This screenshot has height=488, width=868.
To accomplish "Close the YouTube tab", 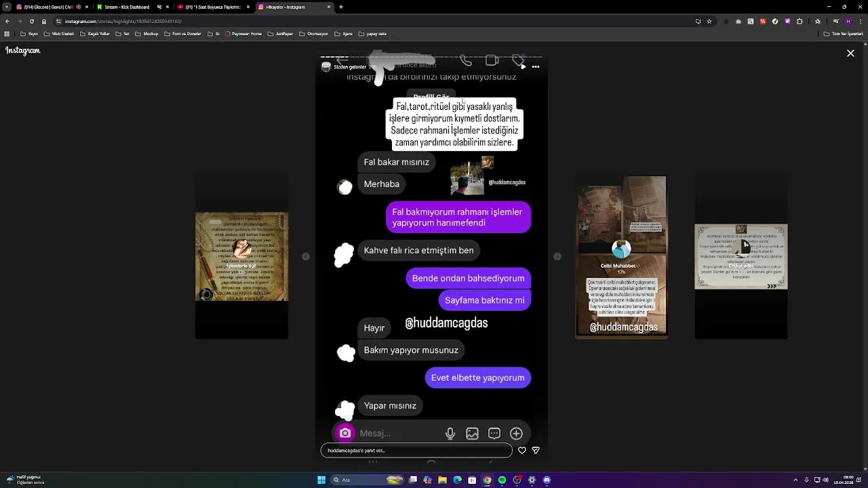I will point(248,7).
